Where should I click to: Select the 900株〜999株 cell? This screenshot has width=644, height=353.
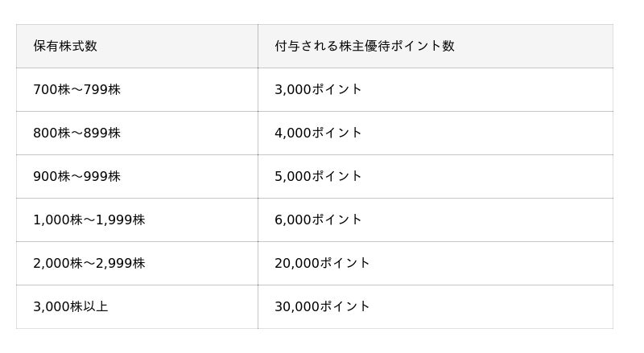pos(76,176)
